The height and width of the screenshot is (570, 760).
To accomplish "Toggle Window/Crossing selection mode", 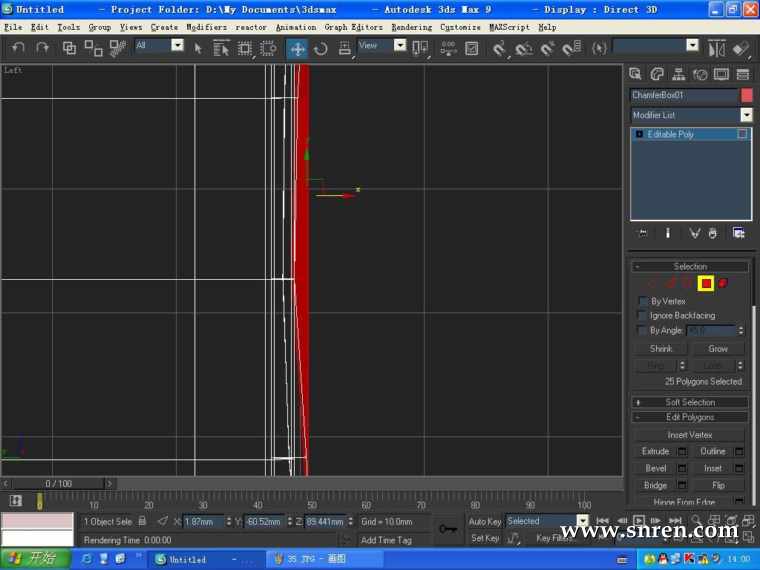I will 268,48.
